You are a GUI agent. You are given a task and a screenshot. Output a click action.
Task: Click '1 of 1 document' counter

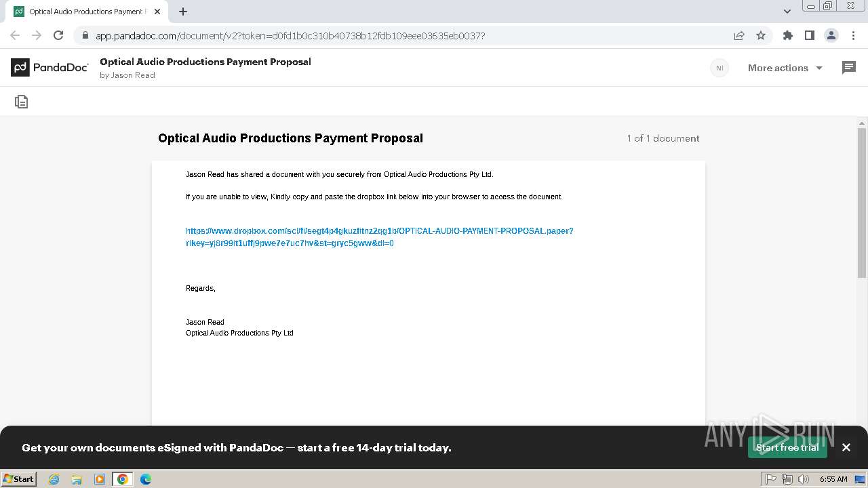tap(663, 138)
